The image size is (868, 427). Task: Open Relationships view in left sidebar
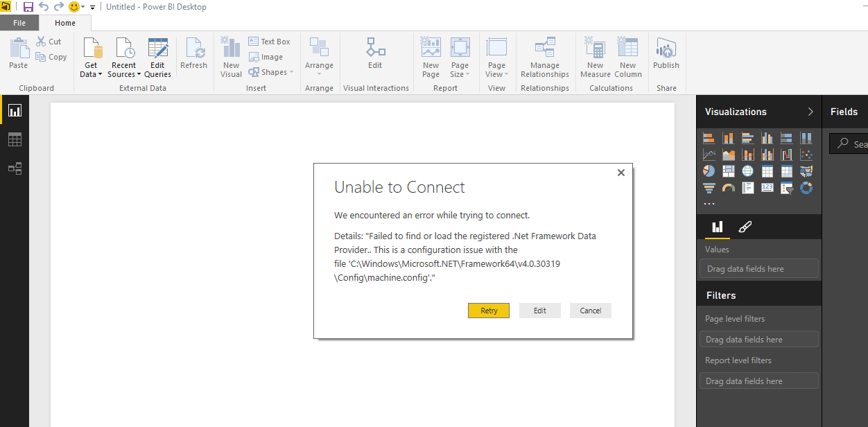click(x=15, y=168)
